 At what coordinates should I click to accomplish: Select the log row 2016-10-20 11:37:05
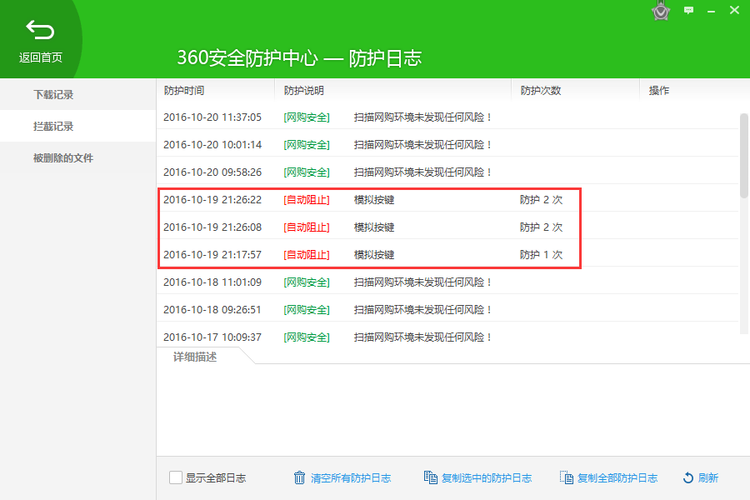tap(448, 117)
